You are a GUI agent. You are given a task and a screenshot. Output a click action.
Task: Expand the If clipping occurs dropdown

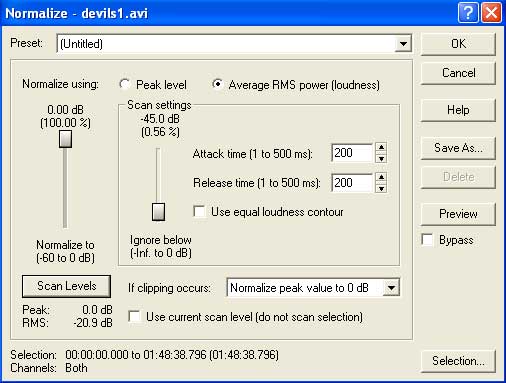point(391,287)
